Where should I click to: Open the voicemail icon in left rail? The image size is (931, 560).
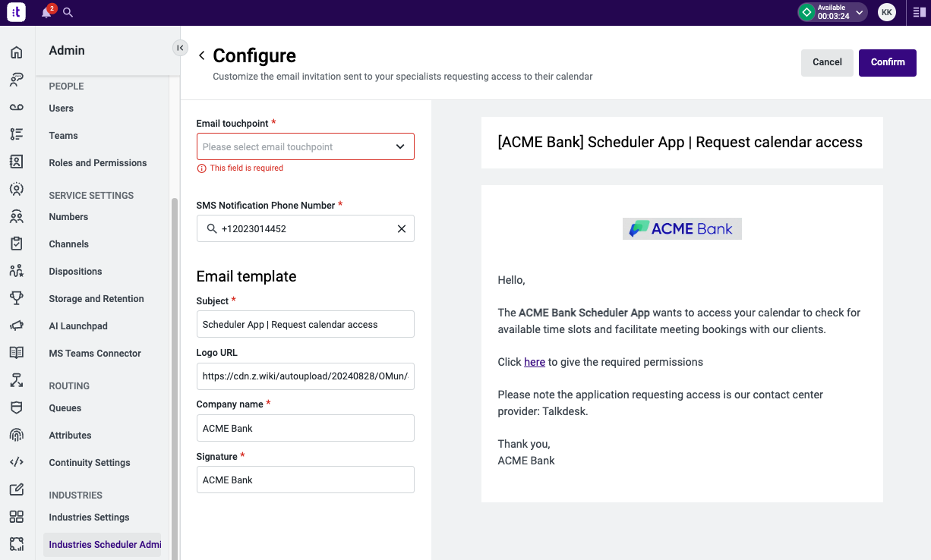[16, 107]
